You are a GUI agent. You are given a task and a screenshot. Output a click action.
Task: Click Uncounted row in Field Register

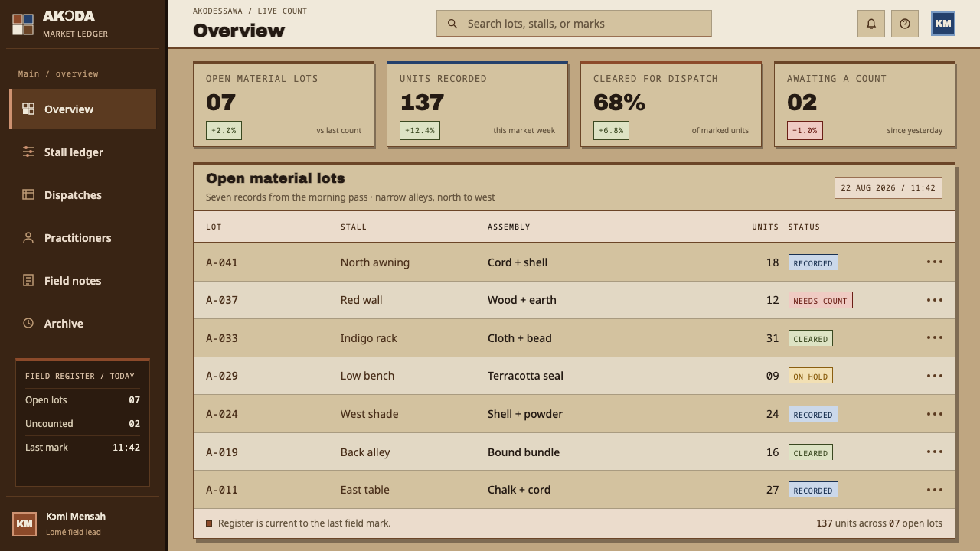[83, 424]
